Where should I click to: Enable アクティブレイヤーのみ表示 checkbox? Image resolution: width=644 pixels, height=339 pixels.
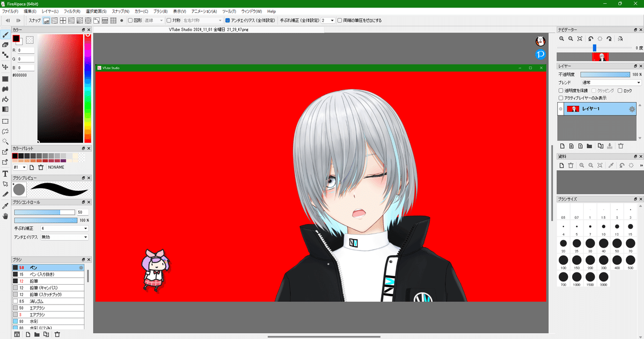[x=561, y=98]
